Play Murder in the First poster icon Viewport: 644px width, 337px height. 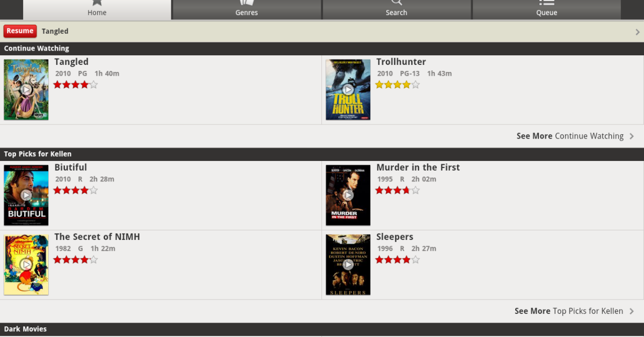click(x=348, y=195)
